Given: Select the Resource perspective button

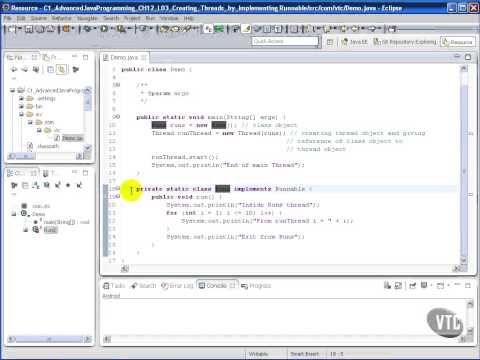Looking at the screenshot, I should [458, 42].
